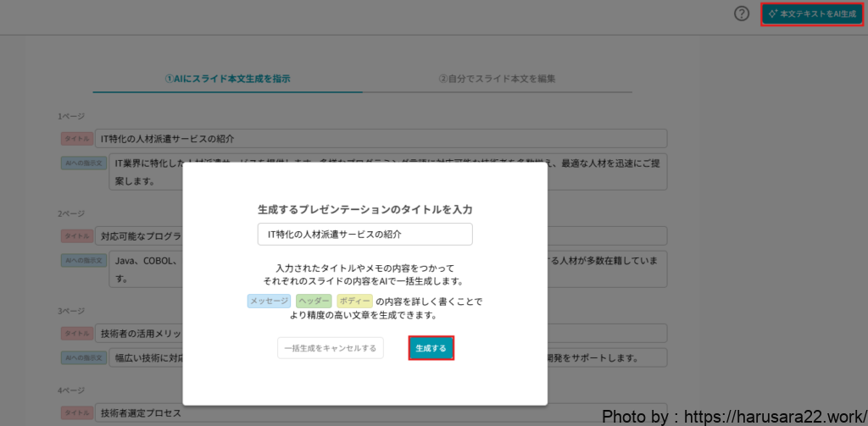Select page 1 title field
The width and height of the screenshot is (868, 426).
(381, 138)
